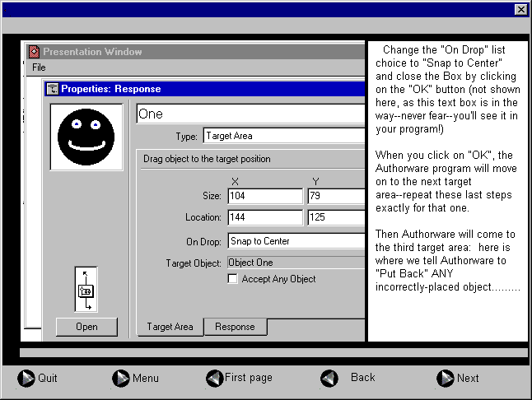The image size is (532, 400).
Task: Click the 'Type:' label
Action: [x=187, y=137]
